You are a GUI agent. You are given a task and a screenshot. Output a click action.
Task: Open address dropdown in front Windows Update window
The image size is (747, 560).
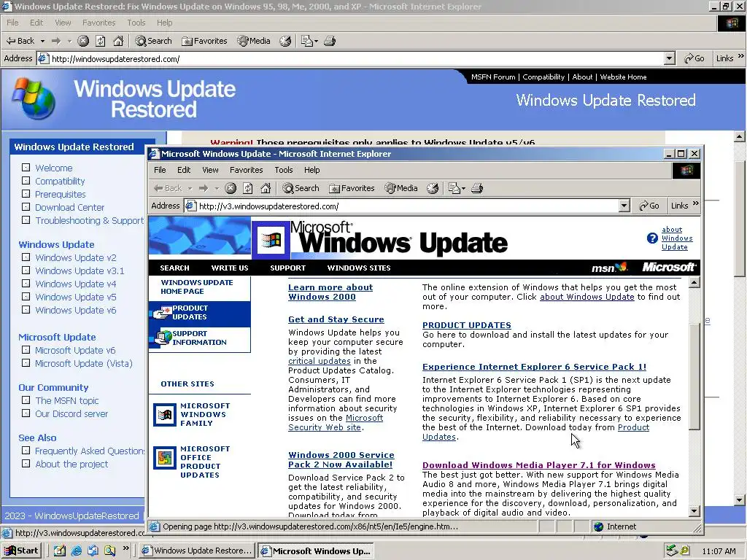[x=624, y=206]
